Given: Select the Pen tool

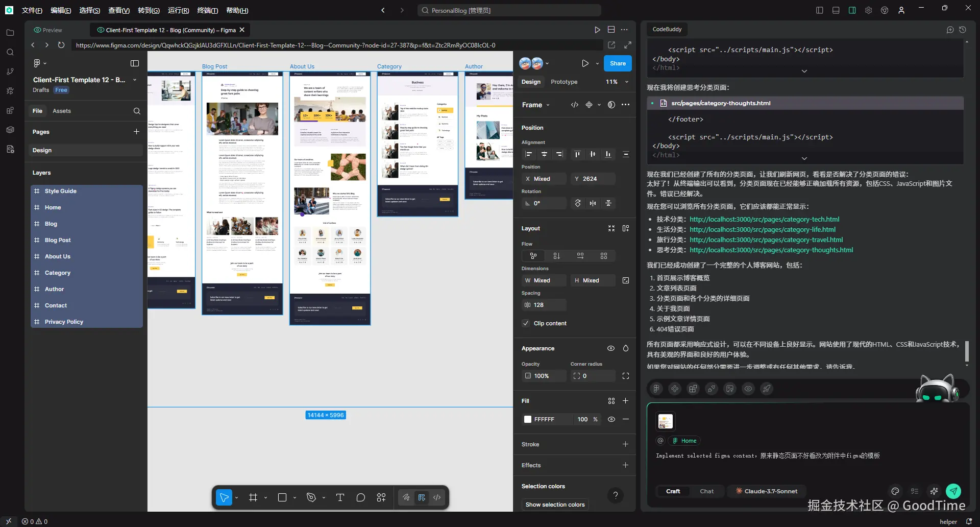Looking at the screenshot, I should pyautogui.click(x=311, y=497).
